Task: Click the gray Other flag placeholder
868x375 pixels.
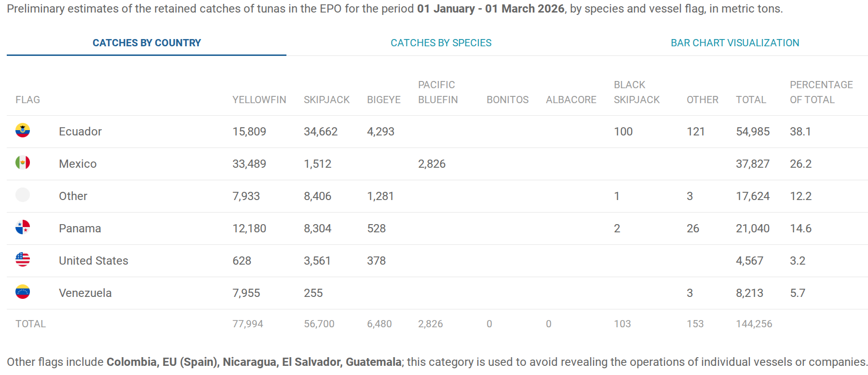Action: (23, 195)
